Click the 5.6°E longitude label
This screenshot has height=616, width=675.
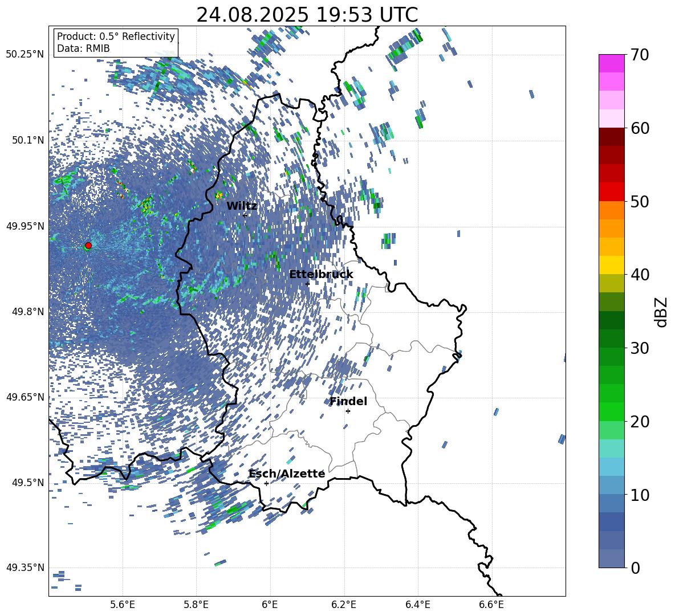click(122, 605)
